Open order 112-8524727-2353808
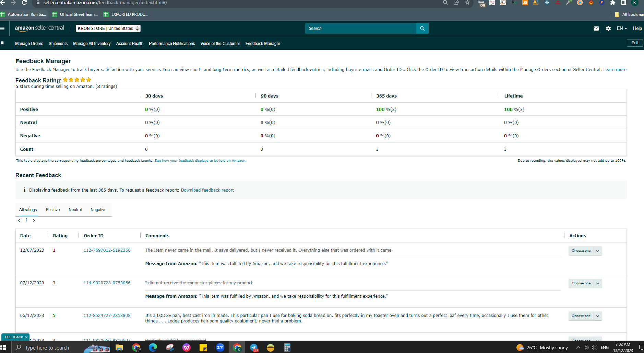This screenshot has width=644, height=353. click(107, 316)
